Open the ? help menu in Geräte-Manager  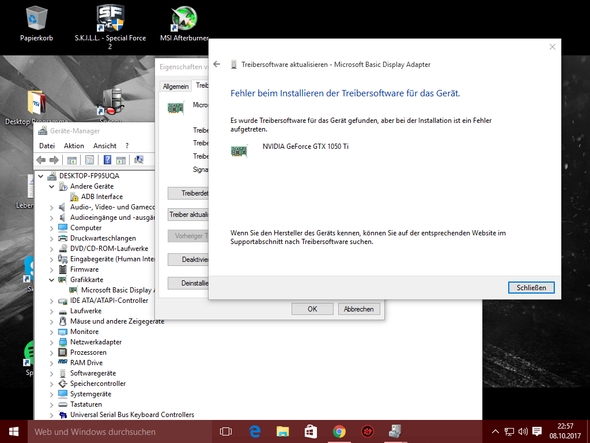point(127,146)
